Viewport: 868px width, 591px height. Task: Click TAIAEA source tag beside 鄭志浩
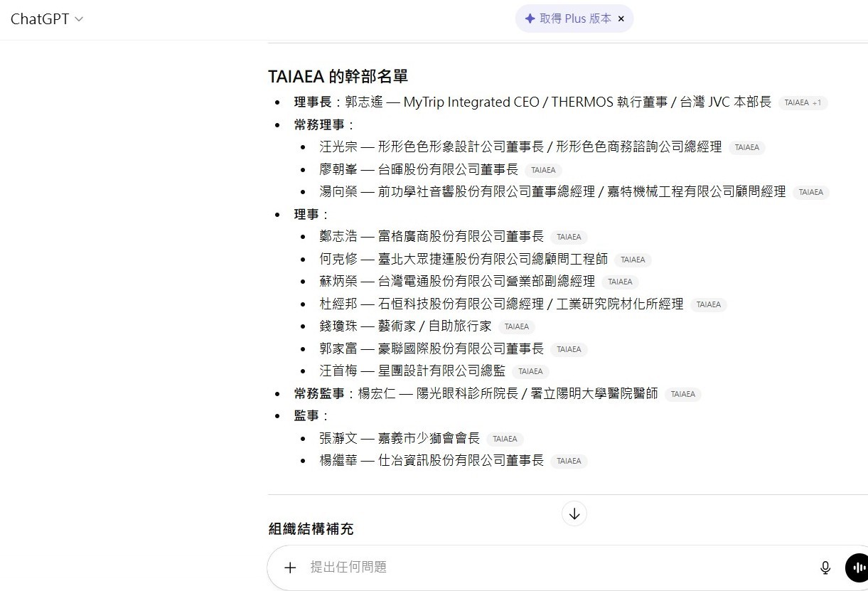coord(569,237)
